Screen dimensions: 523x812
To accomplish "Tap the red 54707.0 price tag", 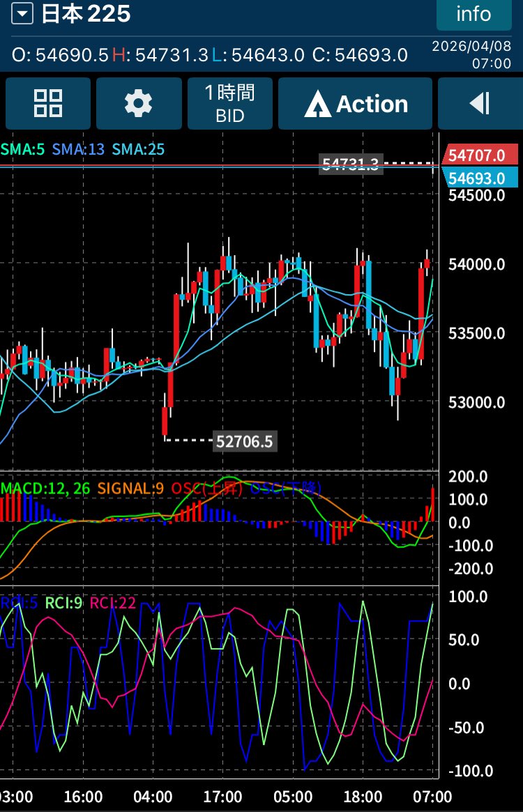I will (x=480, y=154).
